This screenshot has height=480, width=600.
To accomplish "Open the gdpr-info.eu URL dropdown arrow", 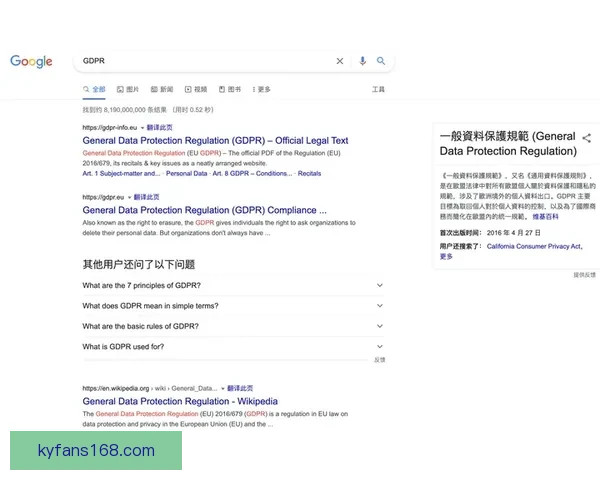I will tap(142, 128).
